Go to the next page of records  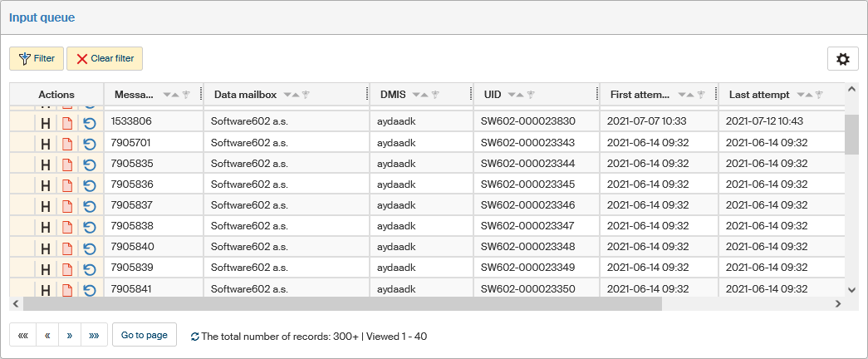pyautogui.click(x=70, y=336)
